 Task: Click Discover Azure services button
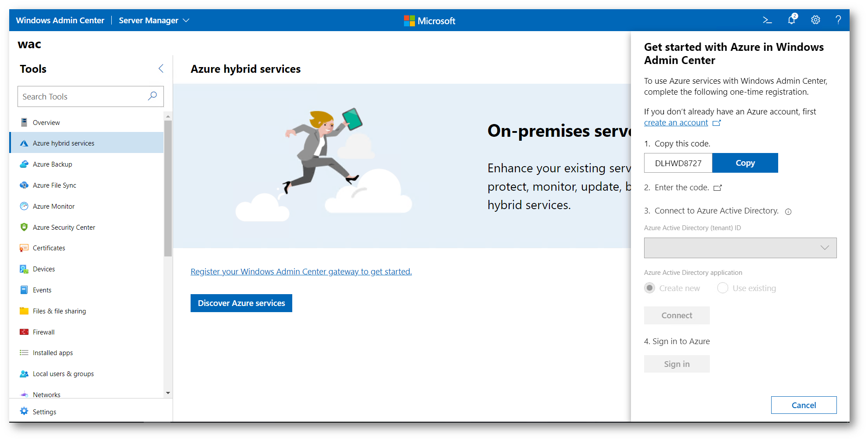click(241, 303)
